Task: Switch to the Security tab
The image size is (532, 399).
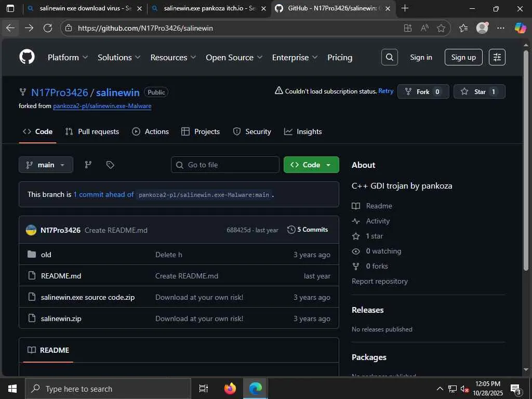Action: point(252,131)
